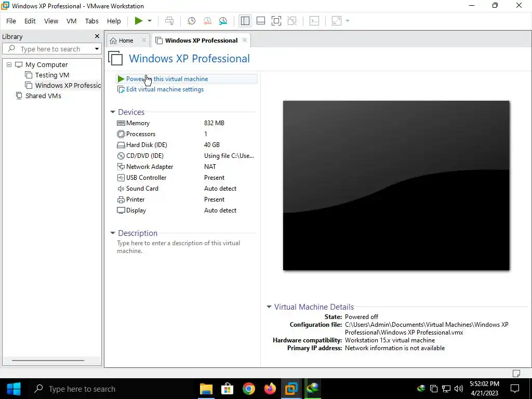The height and width of the screenshot is (399, 532).
Task: Click Edit virtual machine settings link
Action: 161,89
